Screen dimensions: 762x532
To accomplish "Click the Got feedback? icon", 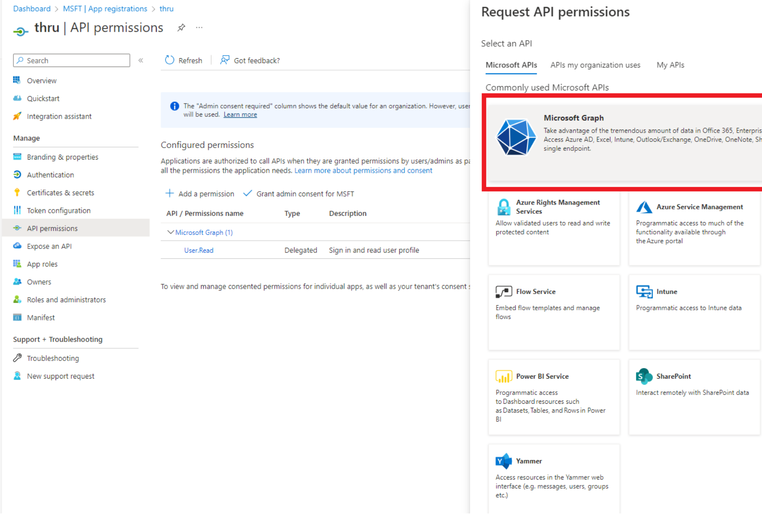I will (x=225, y=60).
